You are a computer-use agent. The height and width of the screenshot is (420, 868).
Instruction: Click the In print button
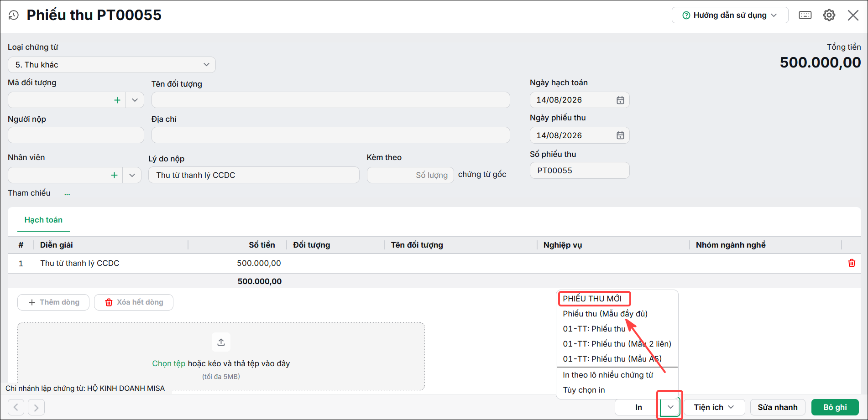tap(638, 407)
